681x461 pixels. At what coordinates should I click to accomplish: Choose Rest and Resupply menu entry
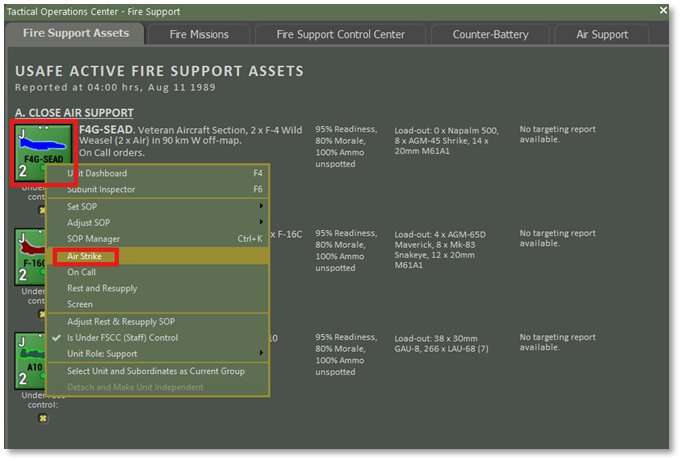tap(102, 288)
